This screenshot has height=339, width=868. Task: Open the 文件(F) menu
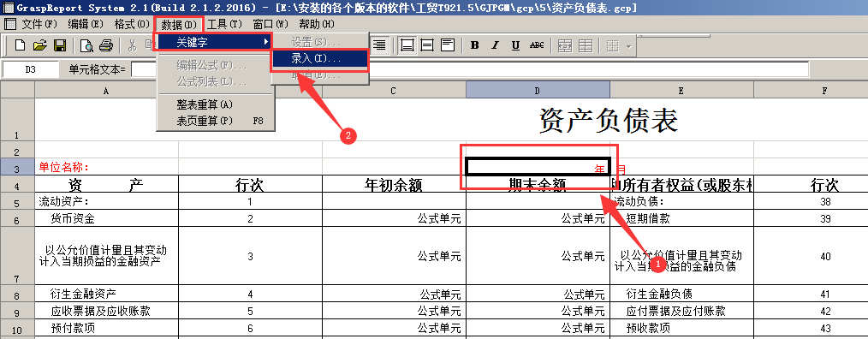click(x=39, y=24)
